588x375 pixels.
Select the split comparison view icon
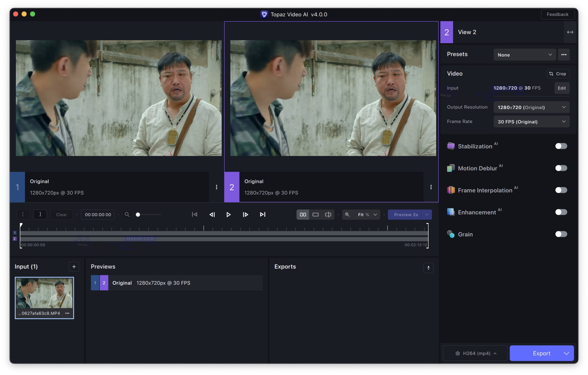pos(328,214)
